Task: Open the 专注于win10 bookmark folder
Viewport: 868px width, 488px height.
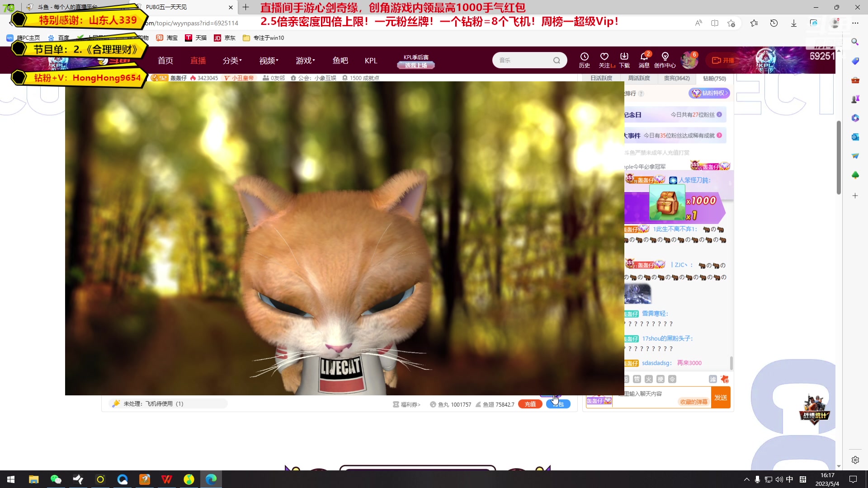Action: pos(264,38)
